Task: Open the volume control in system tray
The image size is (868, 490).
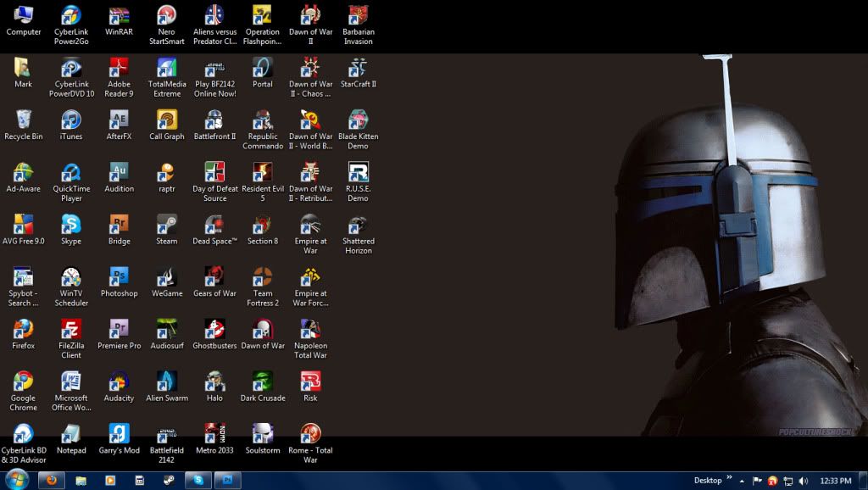Action: 804,482
